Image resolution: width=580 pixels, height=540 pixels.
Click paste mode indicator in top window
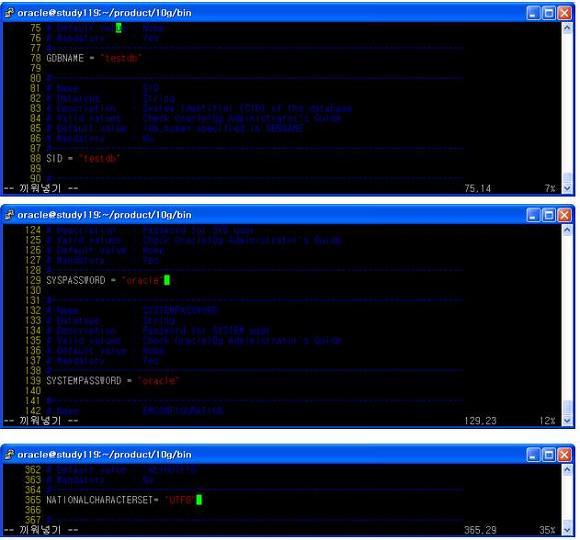(x=41, y=189)
